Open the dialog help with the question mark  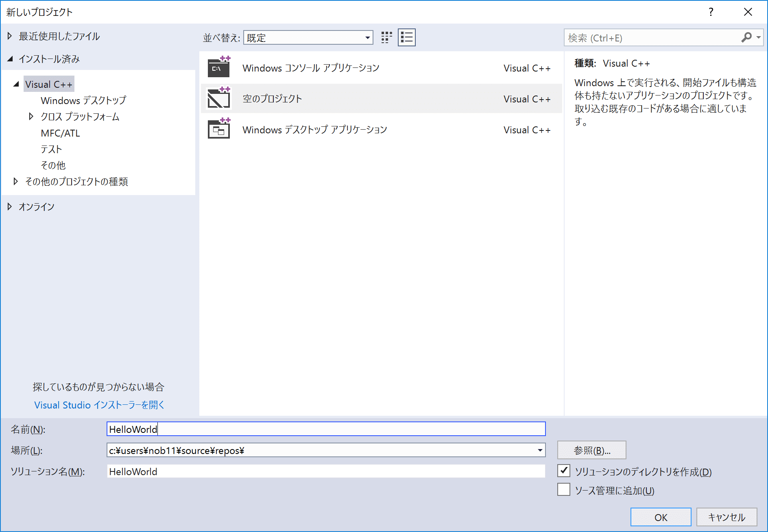tap(711, 12)
